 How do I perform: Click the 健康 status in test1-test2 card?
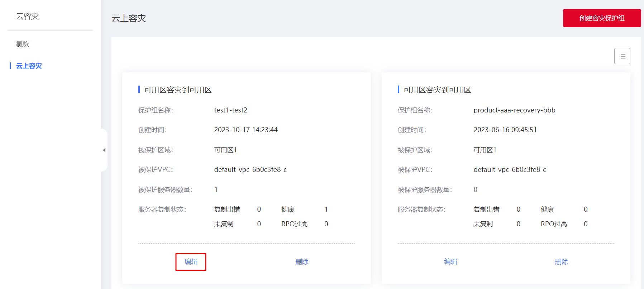(287, 209)
